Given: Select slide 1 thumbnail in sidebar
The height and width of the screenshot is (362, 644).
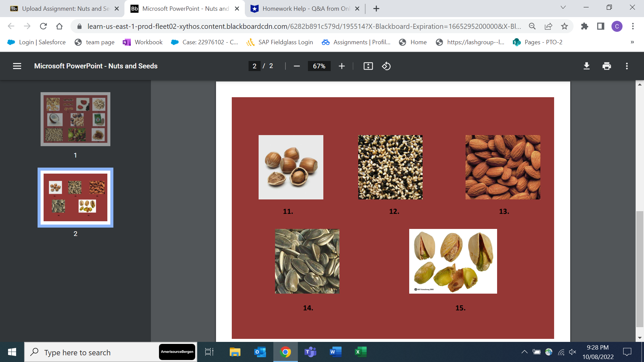Looking at the screenshot, I should [75, 119].
